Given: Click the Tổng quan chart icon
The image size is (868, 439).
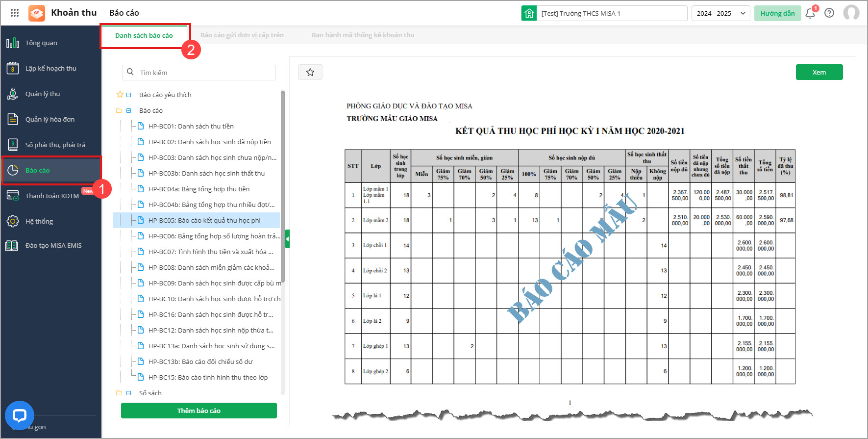Looking at the screenshot, I should click(13, 43).
